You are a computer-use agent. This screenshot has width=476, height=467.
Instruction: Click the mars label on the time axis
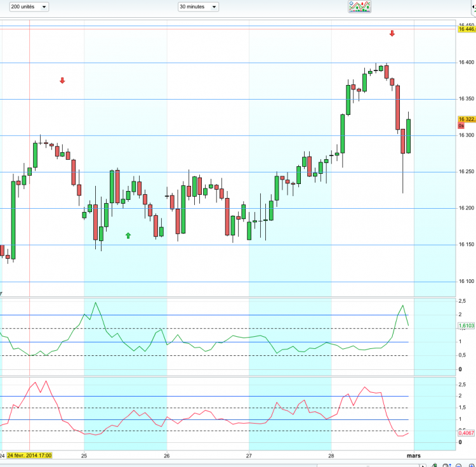coord(413,456)
